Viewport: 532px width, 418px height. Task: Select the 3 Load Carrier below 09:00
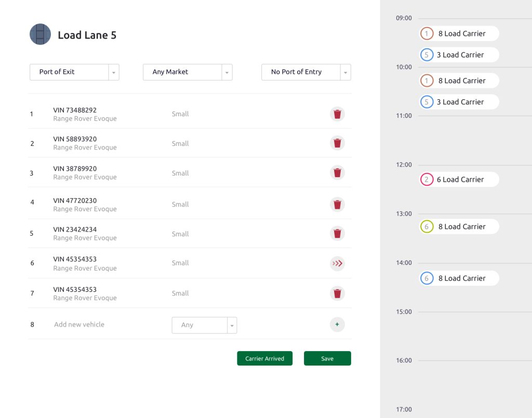(459, 55)
